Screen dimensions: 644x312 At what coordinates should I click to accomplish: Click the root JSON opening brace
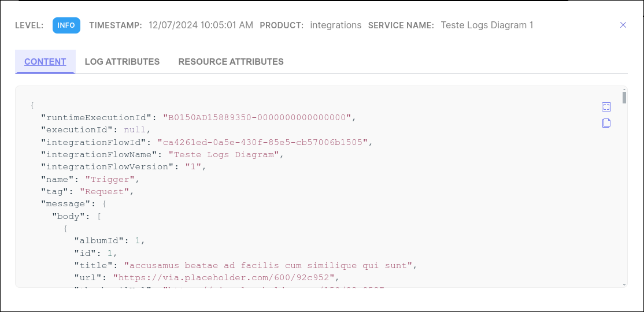[x=32, y=105]
